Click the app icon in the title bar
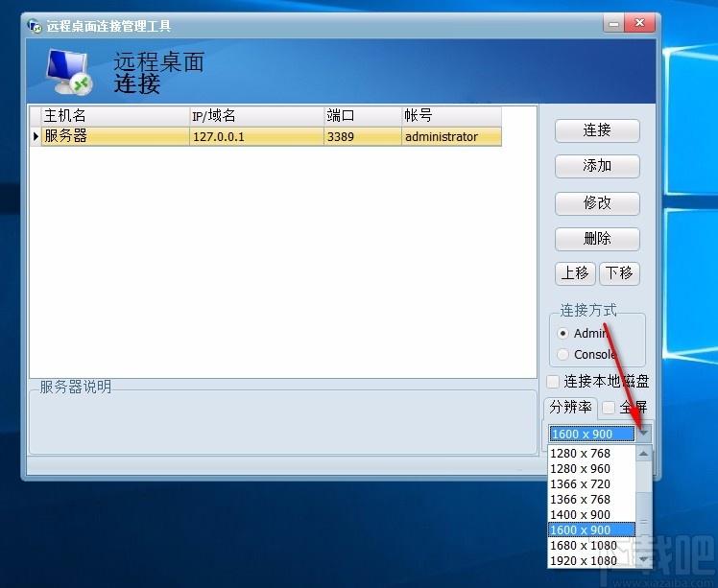 34,25
